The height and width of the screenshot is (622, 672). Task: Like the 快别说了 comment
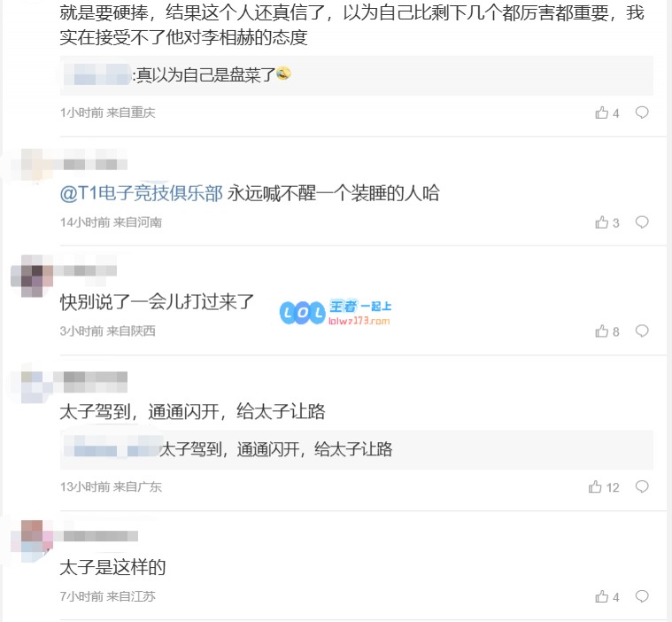(606, 331)
